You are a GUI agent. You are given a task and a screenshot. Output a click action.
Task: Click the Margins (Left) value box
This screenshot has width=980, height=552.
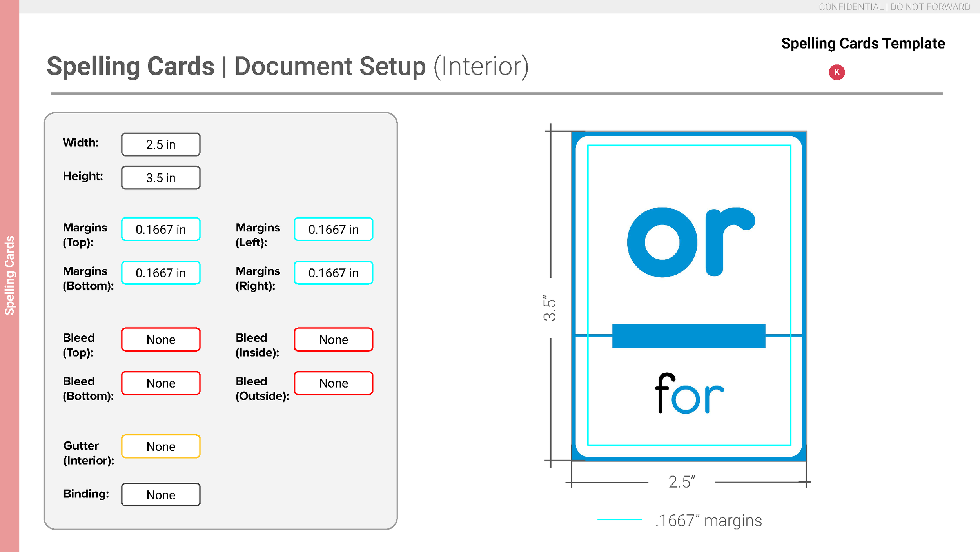tap(333, 229)
